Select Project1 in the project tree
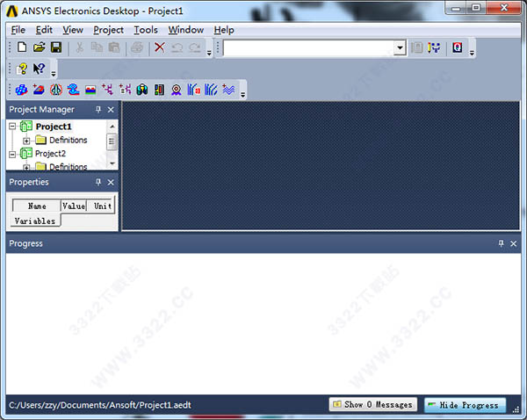The height and width of the screenshot is (420, 527). (x=54, y=127)
